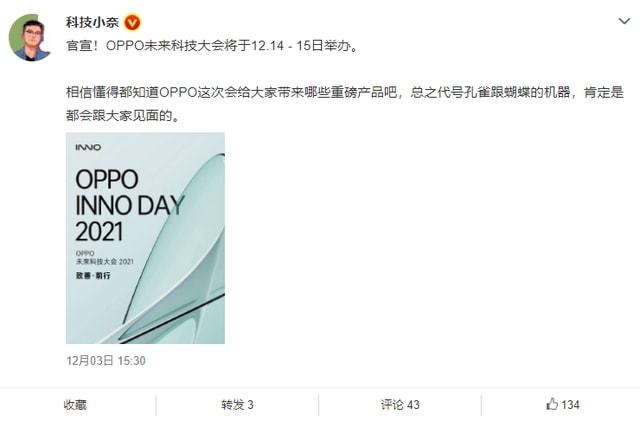Like the post with thumbs-up icon
This screenshot has height=421, width=640.
[x=552, y=404]
